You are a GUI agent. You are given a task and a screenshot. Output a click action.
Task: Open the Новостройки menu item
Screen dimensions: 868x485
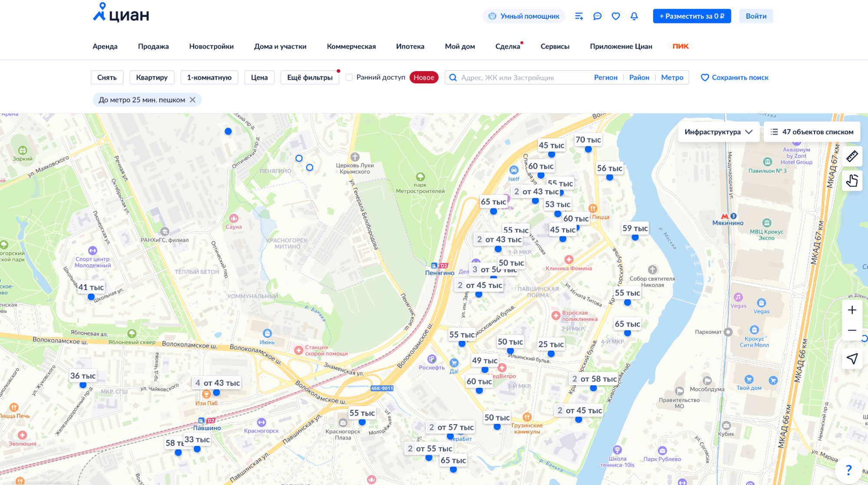pyautogui.click(x=211, y=46)
